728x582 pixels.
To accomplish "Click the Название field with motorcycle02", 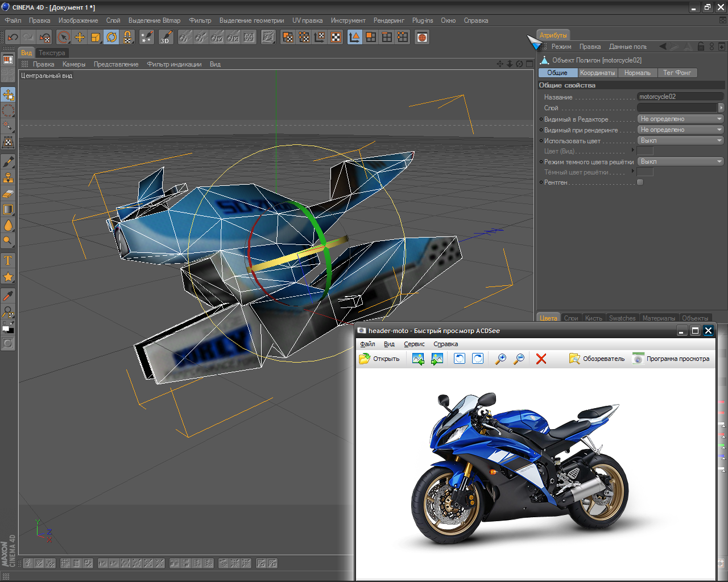I will (680, 97).
